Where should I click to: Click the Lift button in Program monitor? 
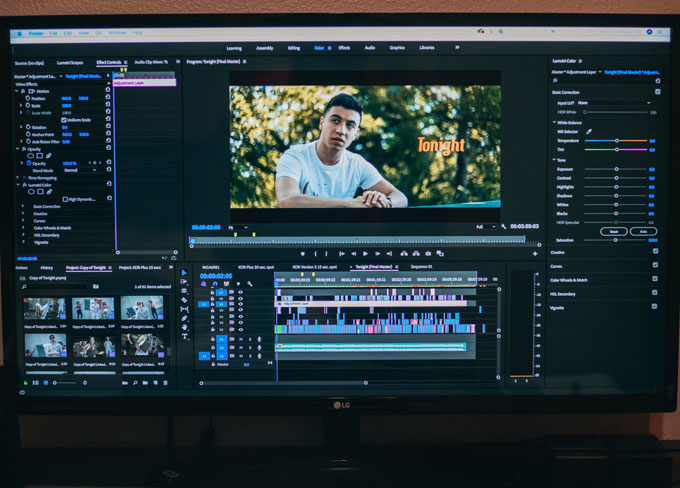[404, 254]
